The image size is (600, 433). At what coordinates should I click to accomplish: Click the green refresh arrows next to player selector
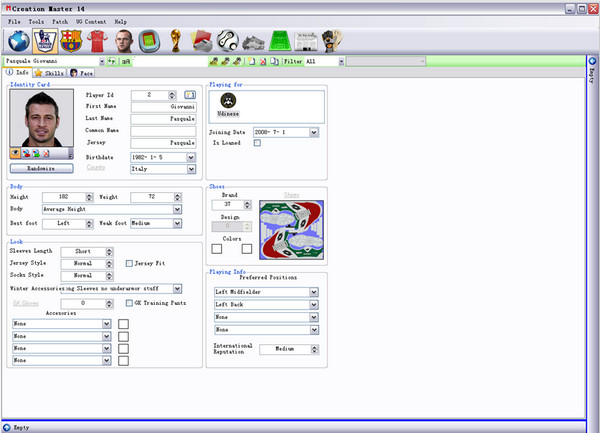tap(111, 61)
